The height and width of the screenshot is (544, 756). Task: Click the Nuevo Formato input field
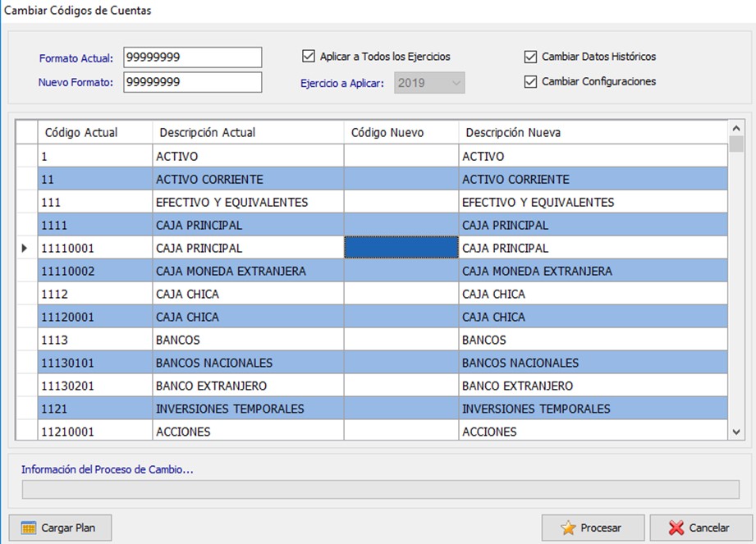click(x=192, y=82)
